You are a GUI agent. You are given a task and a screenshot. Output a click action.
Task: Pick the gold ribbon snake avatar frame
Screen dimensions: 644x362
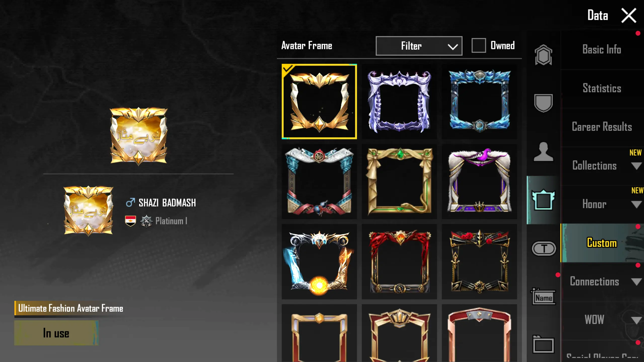point(399,181)
